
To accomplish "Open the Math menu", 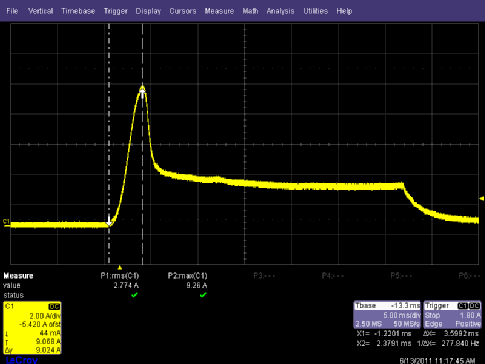I will point(250,11).
